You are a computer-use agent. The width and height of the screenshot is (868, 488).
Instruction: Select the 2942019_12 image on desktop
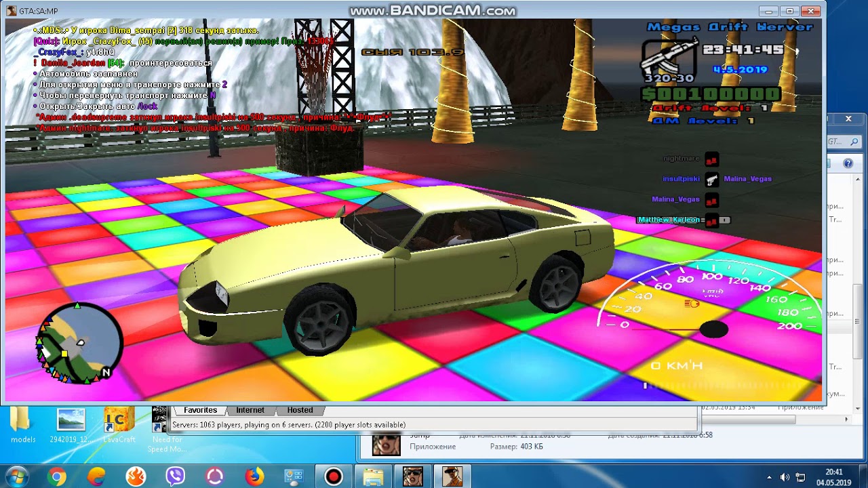(71, 426)
